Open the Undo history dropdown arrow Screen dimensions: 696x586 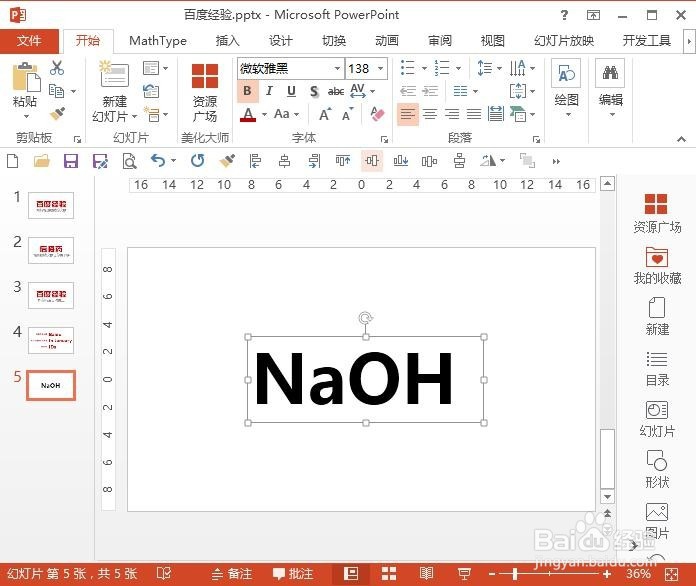pos(173,160)
